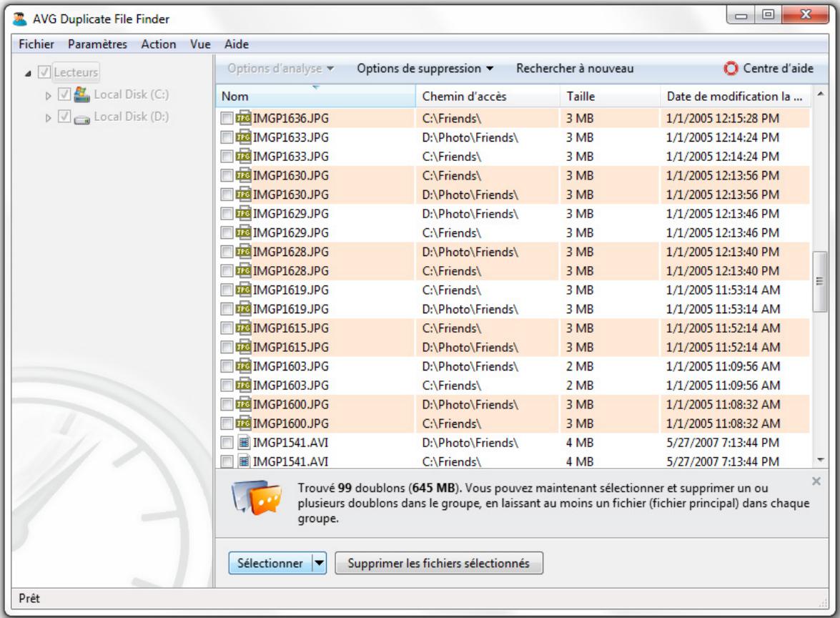
Task: Click the JPG icon of IMGP1628.JPG in C:\Friends\
Action: [243, 270]
